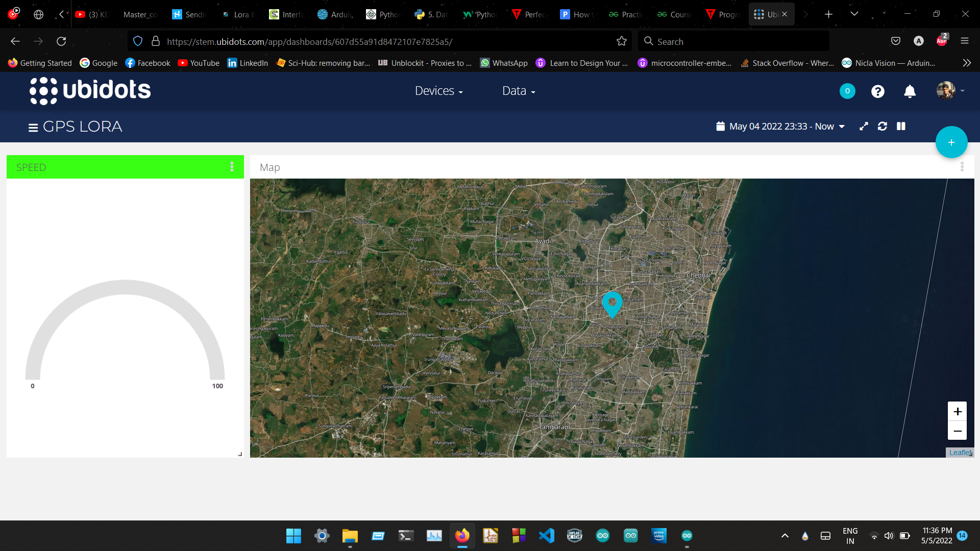Open the user profile avatar
980x551 pixels.
[947, 91]
